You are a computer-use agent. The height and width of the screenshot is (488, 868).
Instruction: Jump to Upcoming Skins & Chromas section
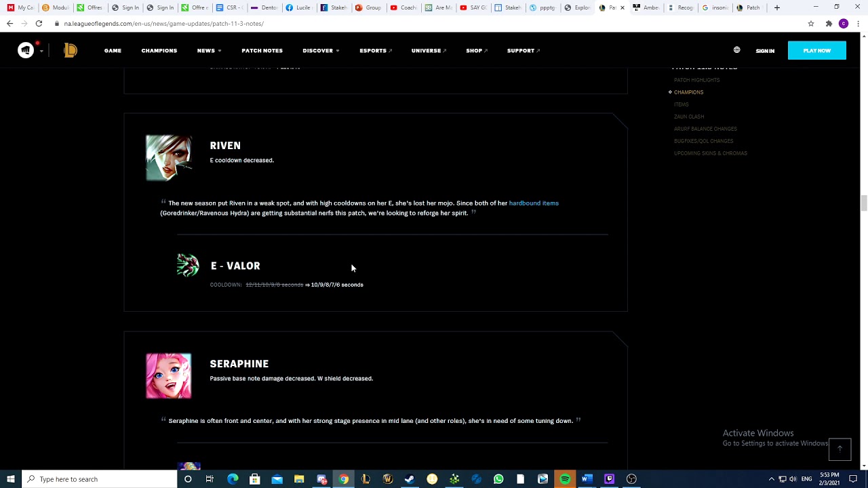tap(711, 153)
